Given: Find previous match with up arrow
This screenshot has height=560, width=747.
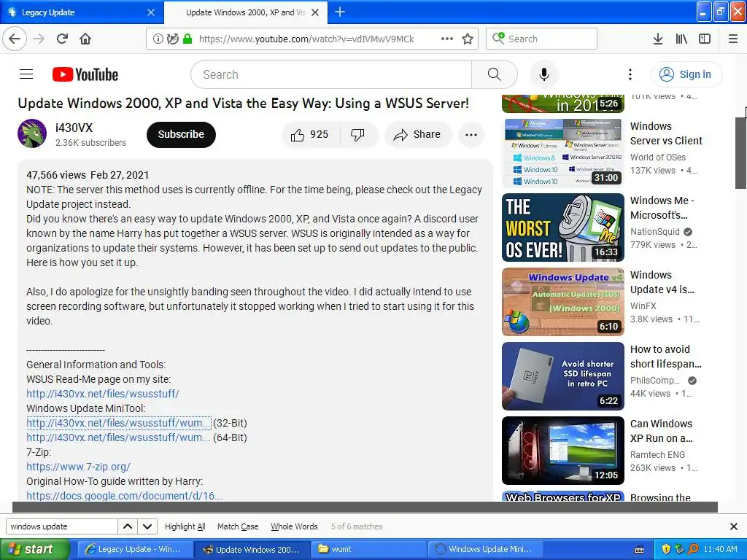Looking at the screenshot, I should click(x=128, y=526).
